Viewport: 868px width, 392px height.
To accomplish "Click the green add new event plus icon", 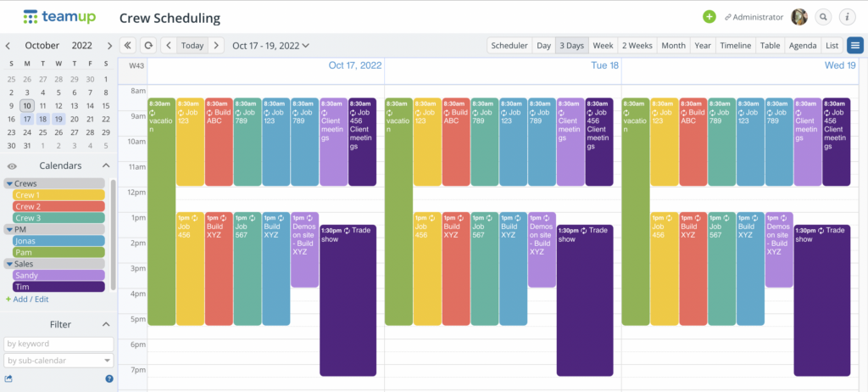I will (x=709, y=17).
